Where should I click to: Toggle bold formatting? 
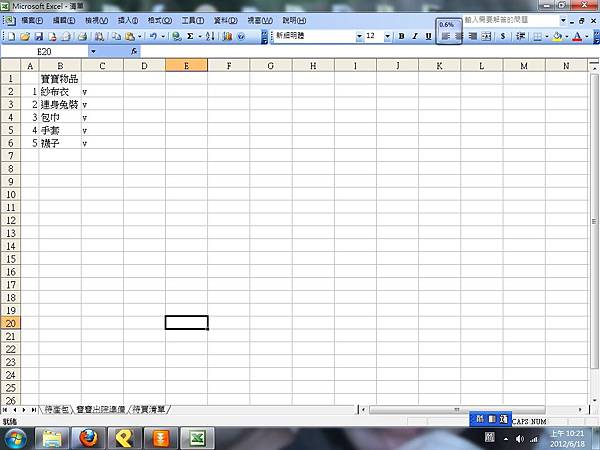[401, 36]
